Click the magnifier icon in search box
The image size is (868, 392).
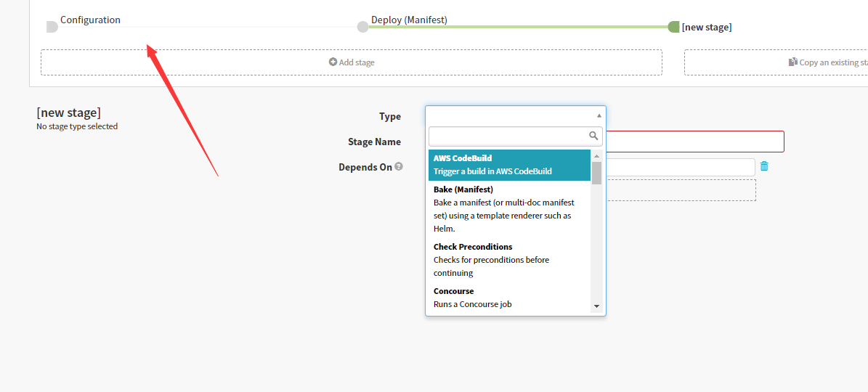(x=593, y=136)
